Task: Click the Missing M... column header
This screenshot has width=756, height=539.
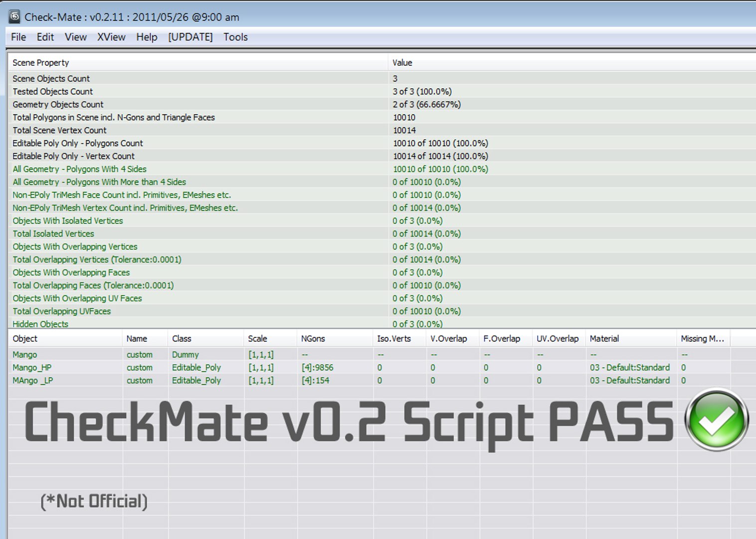Action: click(x=703, y=338)
